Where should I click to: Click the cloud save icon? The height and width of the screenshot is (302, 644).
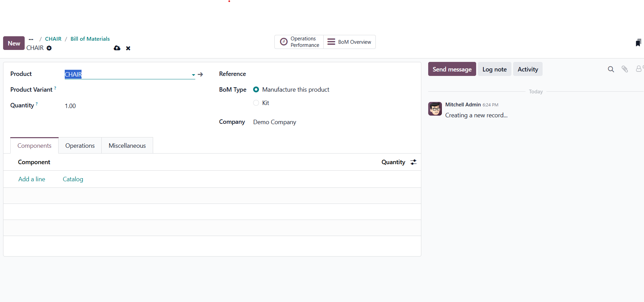click(x=117, y=48)
